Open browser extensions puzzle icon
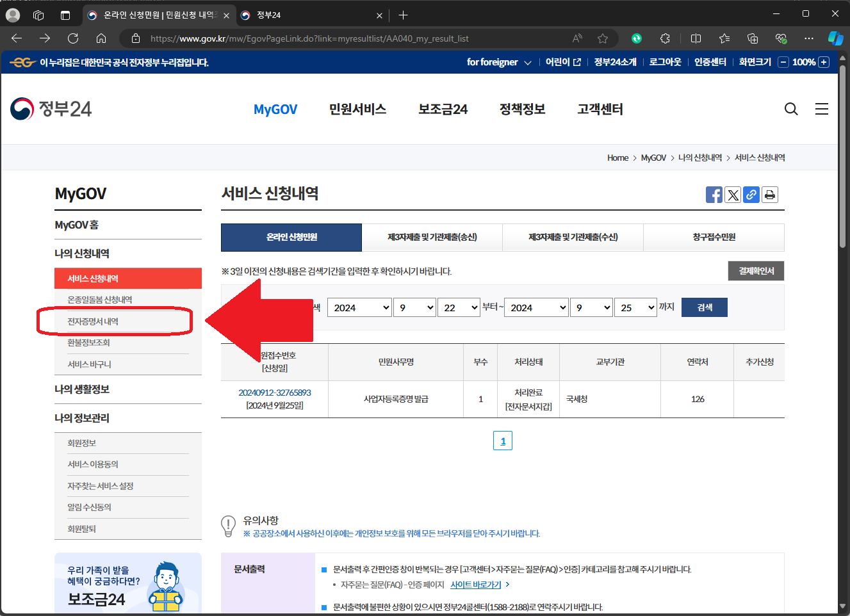The image size is (850, 616). 665,38
